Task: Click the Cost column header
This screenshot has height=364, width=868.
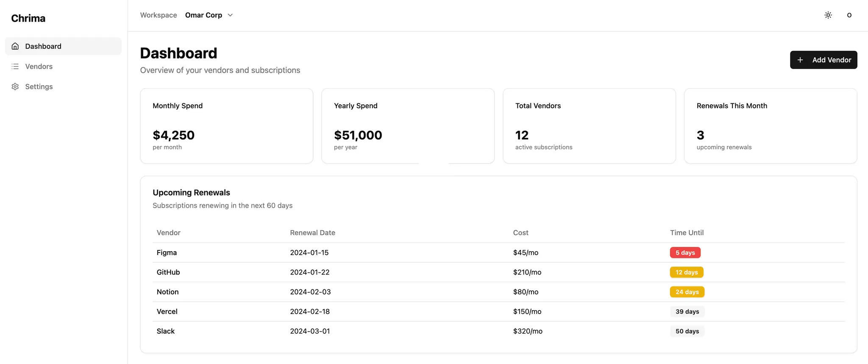Action: [520, 233]
